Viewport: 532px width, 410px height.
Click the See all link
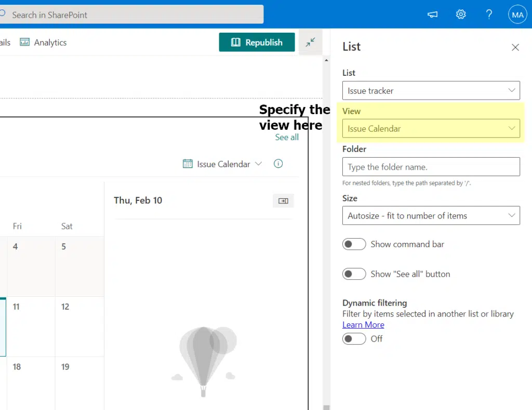tap(287, 137)
